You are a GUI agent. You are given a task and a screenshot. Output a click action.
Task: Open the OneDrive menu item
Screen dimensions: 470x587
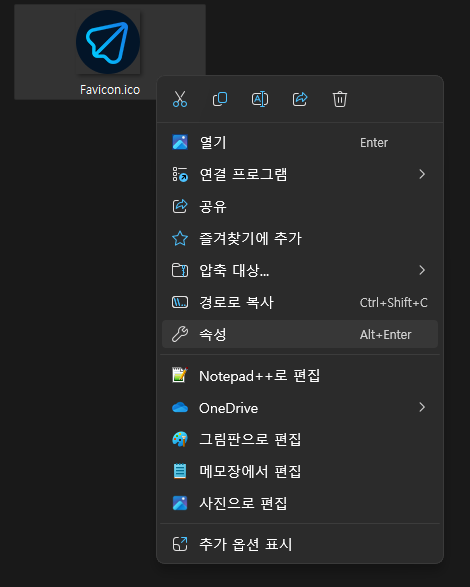point(300,408)
